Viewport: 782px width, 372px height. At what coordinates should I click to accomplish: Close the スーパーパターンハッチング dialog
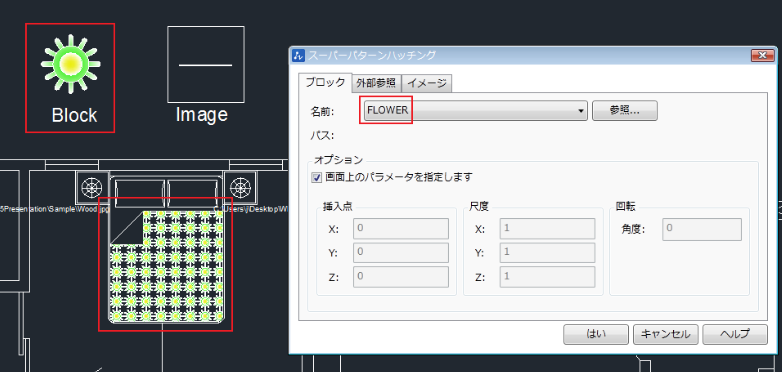click(x=763, y=55)
